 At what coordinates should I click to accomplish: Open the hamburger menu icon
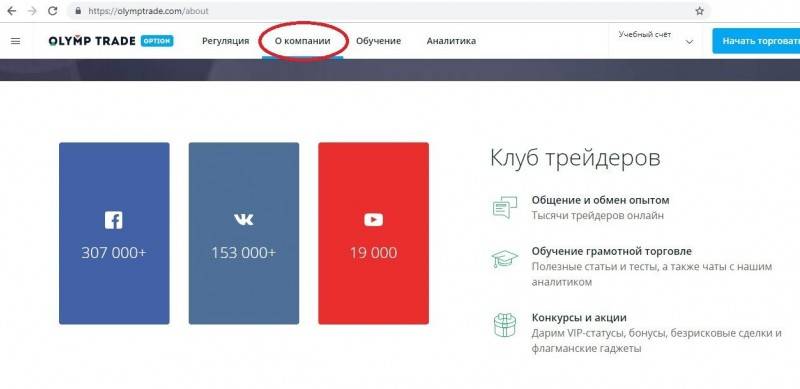[x=15, y=41]
